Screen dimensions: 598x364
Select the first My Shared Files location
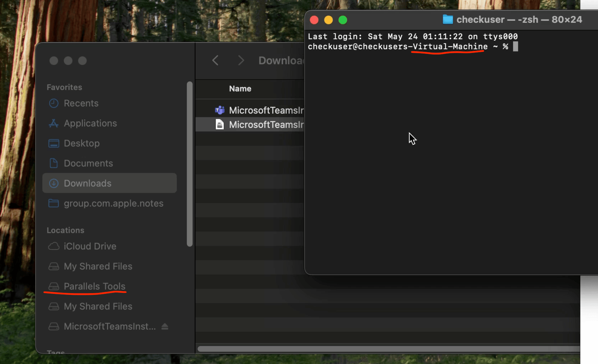coord(98,266)
